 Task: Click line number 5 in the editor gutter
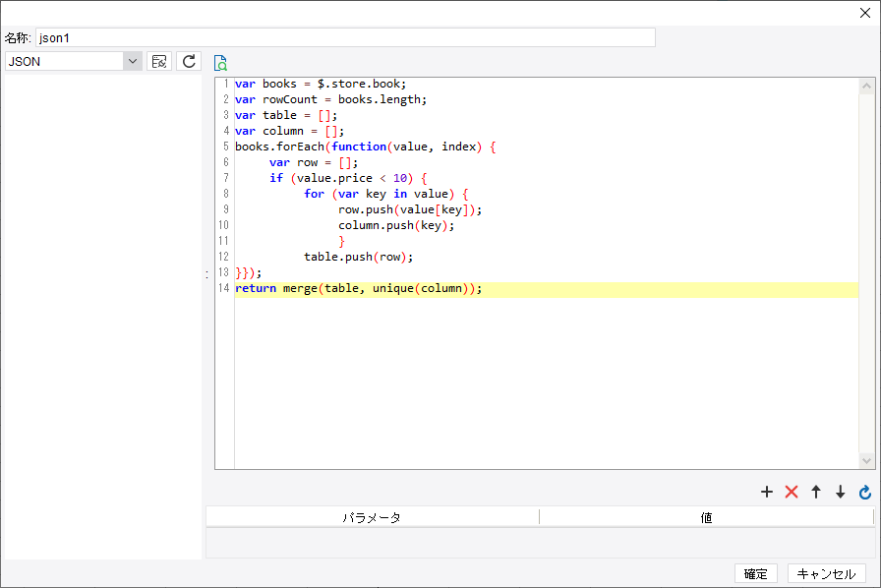[x=225, y=147]
